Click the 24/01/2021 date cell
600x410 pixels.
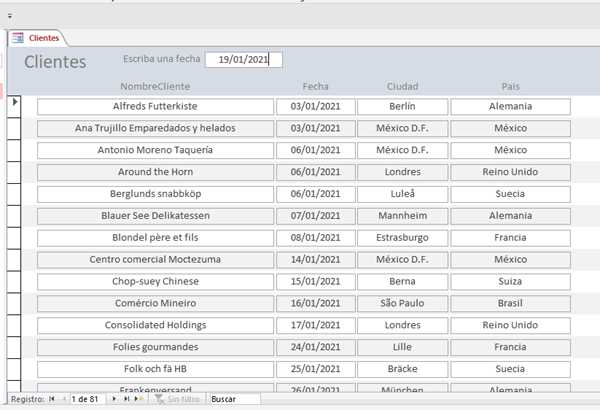point(316,347)
